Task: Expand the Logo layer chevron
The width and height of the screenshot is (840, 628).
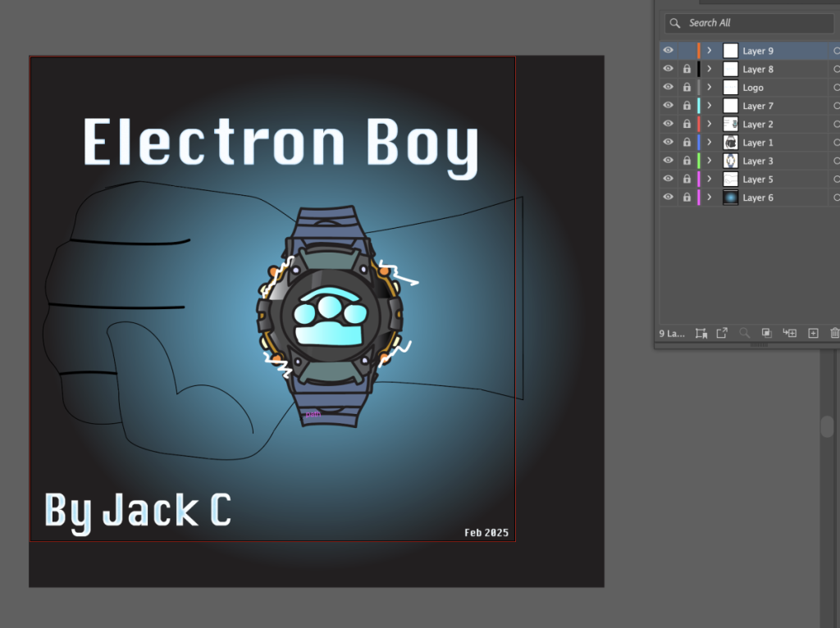Action: click(x=710, y=88)
